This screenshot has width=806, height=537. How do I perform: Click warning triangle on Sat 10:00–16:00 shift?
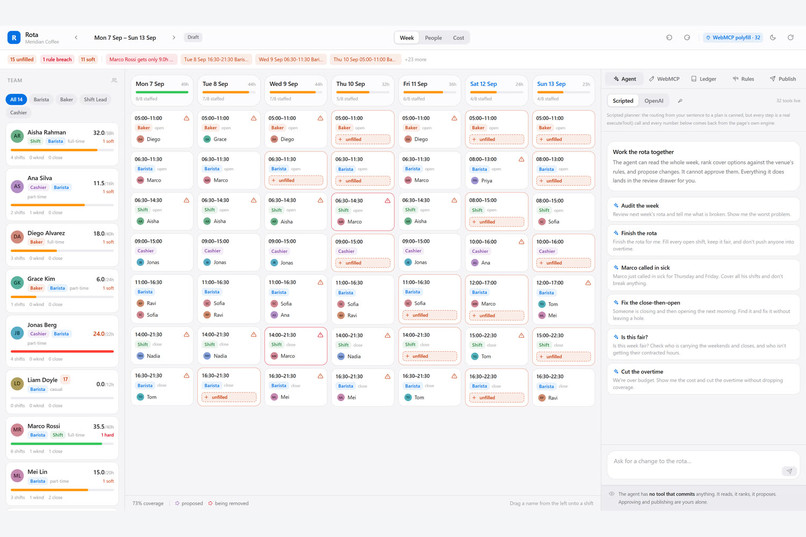pyautogui.click(x=521, y=242)
